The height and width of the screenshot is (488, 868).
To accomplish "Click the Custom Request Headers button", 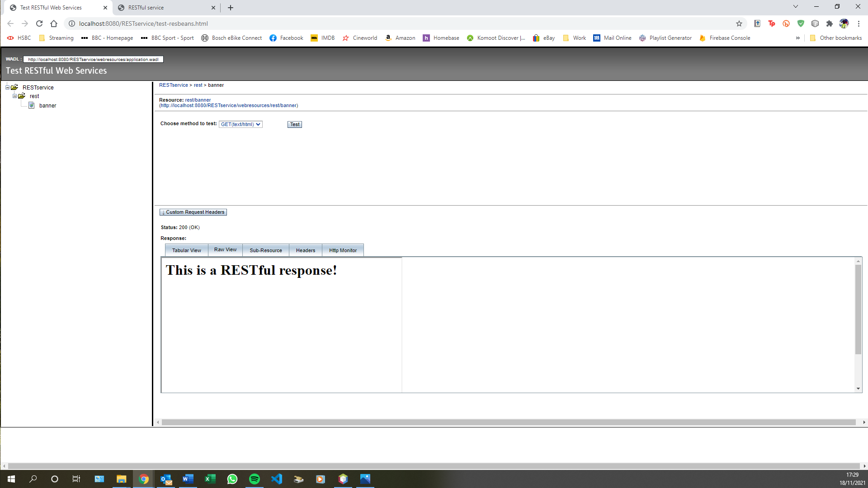I will [x=193, y=211].
